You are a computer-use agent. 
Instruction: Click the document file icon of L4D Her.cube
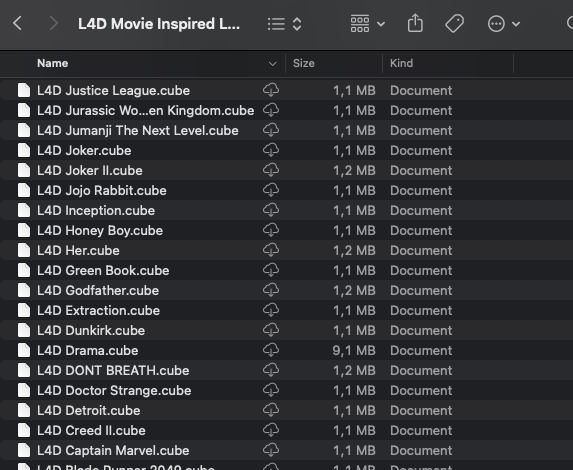(x=24, y=250)
